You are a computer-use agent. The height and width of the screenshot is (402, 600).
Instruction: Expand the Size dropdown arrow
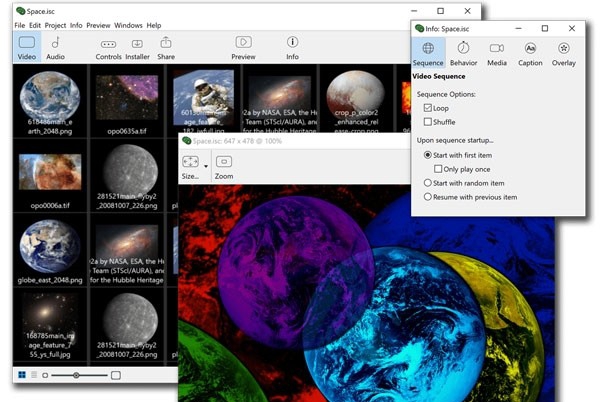(205, 165)
